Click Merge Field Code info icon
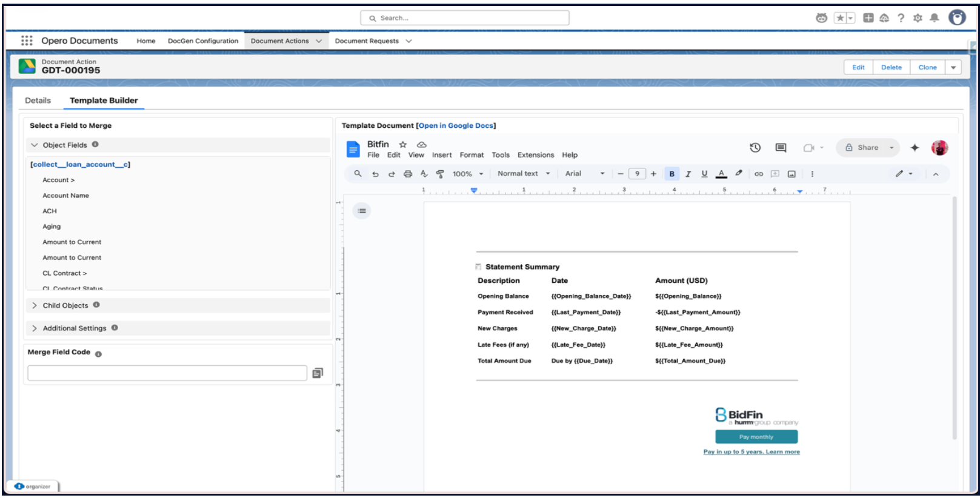Image resolution: width=980 pixels, height=498 pixels. 98,354
